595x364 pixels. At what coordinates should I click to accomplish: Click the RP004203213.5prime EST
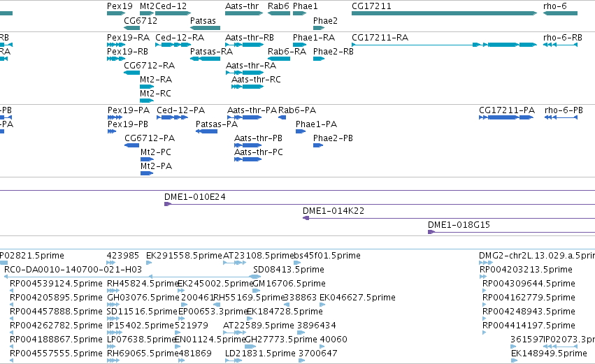[x=483, y=277]
